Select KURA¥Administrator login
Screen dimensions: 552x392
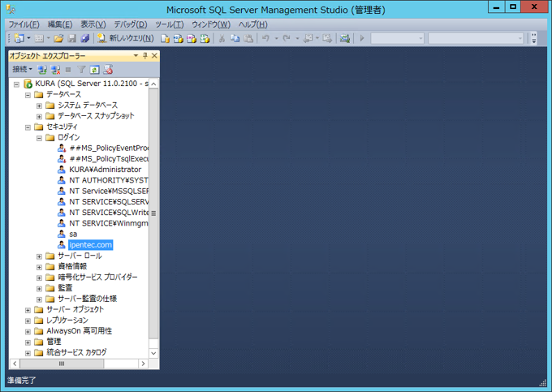pyautogui.click(x=105, y=170)
